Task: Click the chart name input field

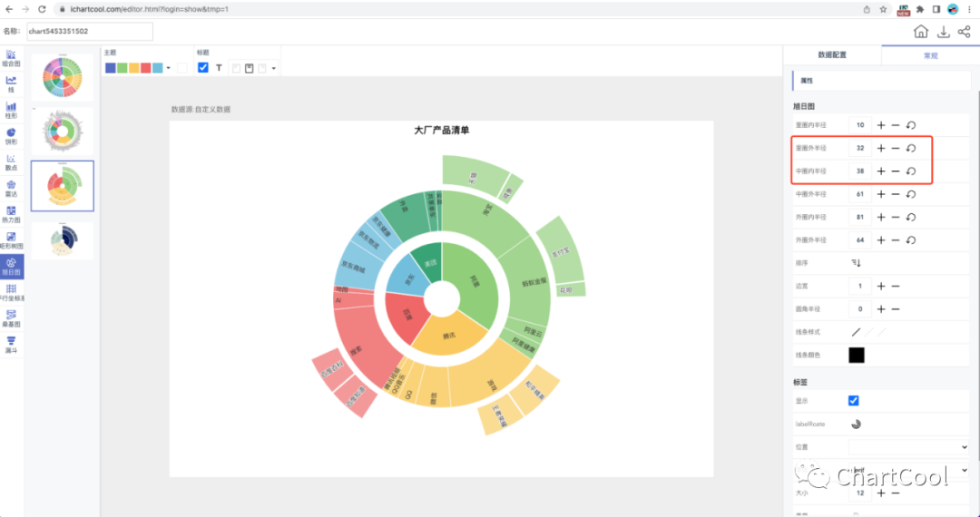Action: tap(89, 32)
